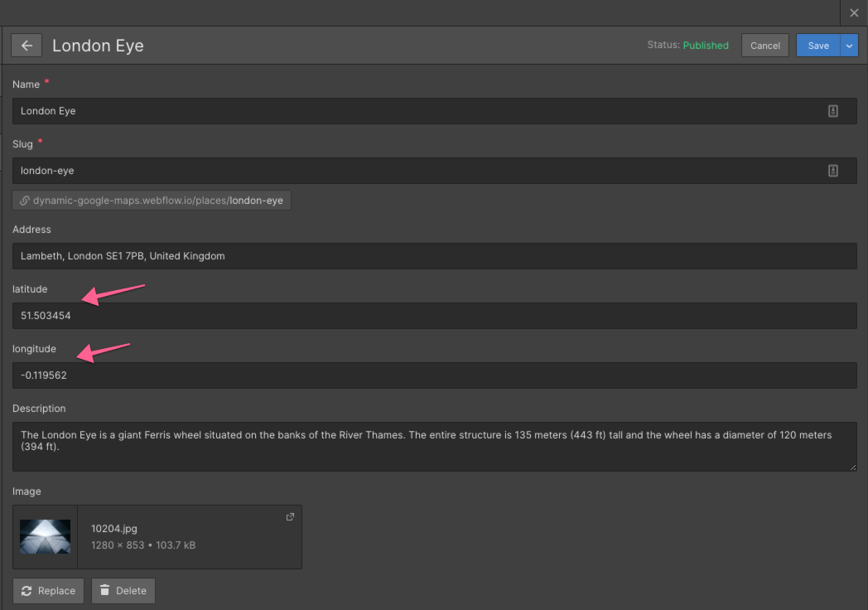
Task: Open image in new tab icon
Action: click(x=290, y=517)
